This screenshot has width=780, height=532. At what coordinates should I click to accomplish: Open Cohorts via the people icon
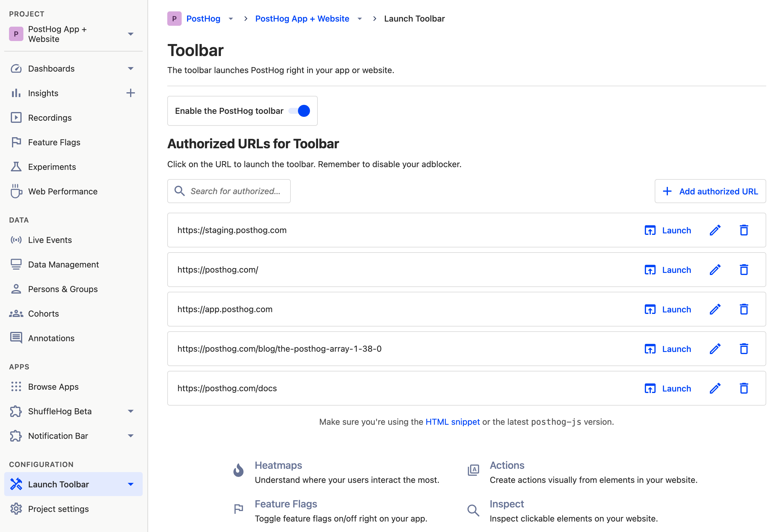point(16,313)
